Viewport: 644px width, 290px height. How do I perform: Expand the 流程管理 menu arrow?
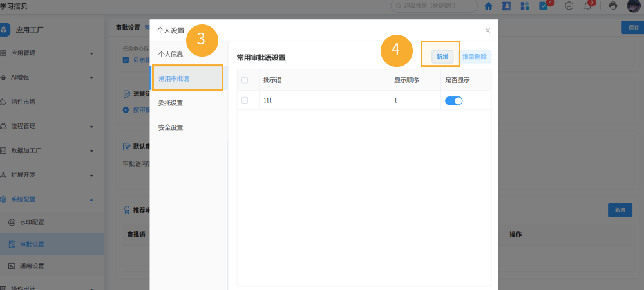[91, 127]
